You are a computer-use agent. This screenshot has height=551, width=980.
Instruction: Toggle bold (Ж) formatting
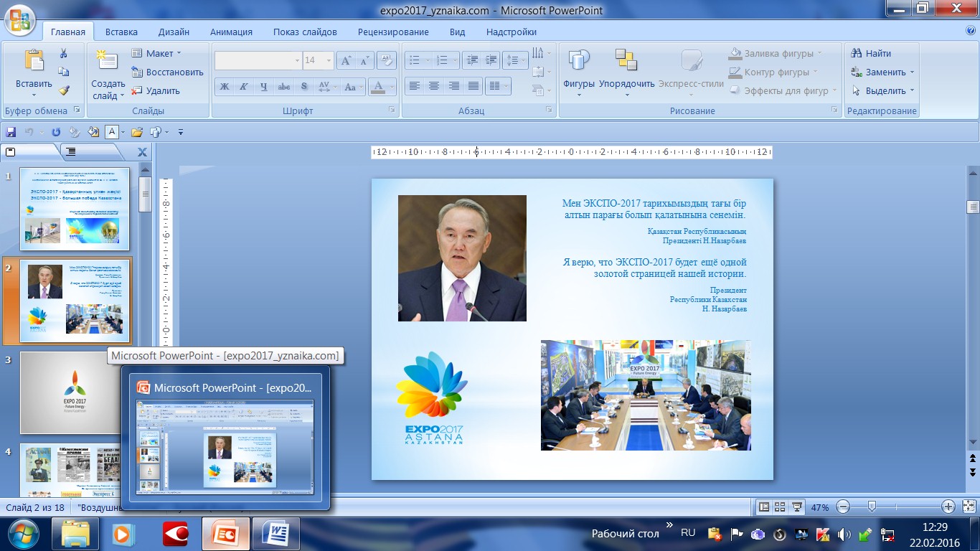pyautogui.click(x=224, y=87)
